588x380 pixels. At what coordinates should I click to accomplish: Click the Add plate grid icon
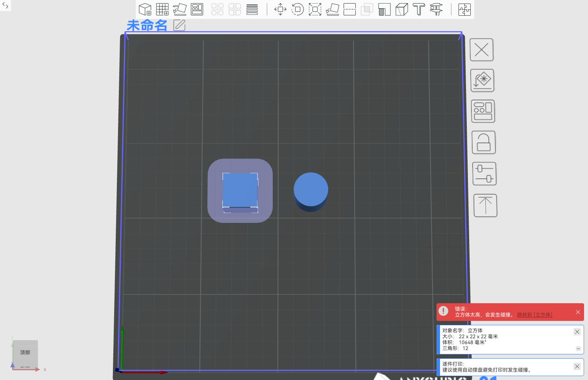pos(163,9)
